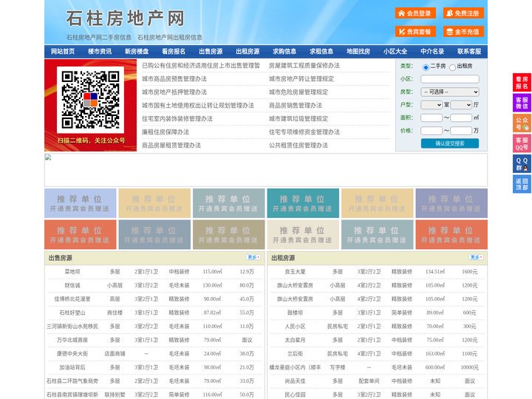Viewport: 532px width, 399px height.
Task: Open 出售房源 nav item
Action: pyautogui.click(x=211, y=52)
